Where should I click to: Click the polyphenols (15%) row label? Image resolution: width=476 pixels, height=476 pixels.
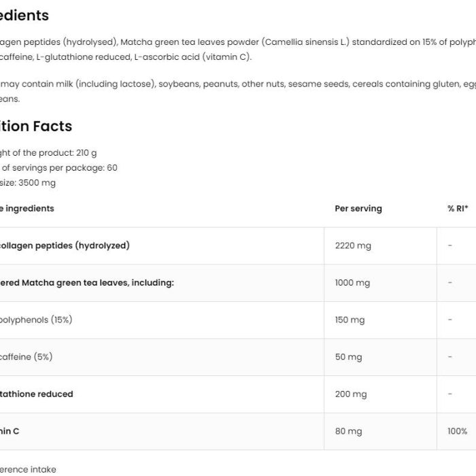(x=36, y=320)
